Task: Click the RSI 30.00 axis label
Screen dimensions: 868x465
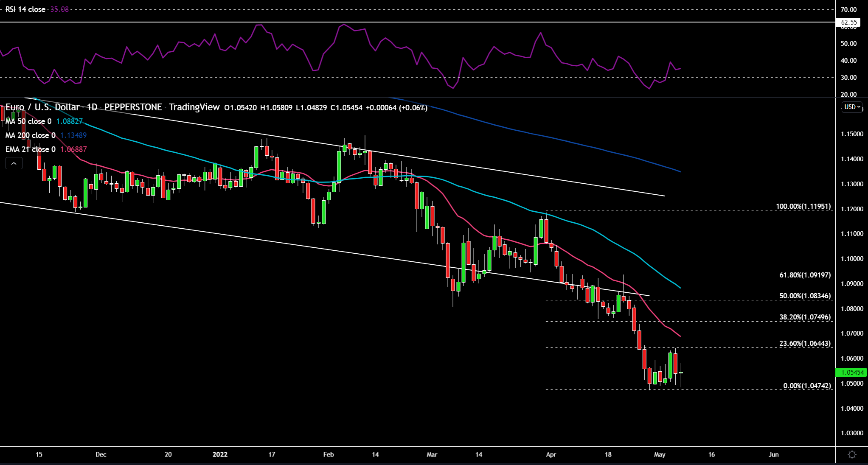Action: [848, 78]
